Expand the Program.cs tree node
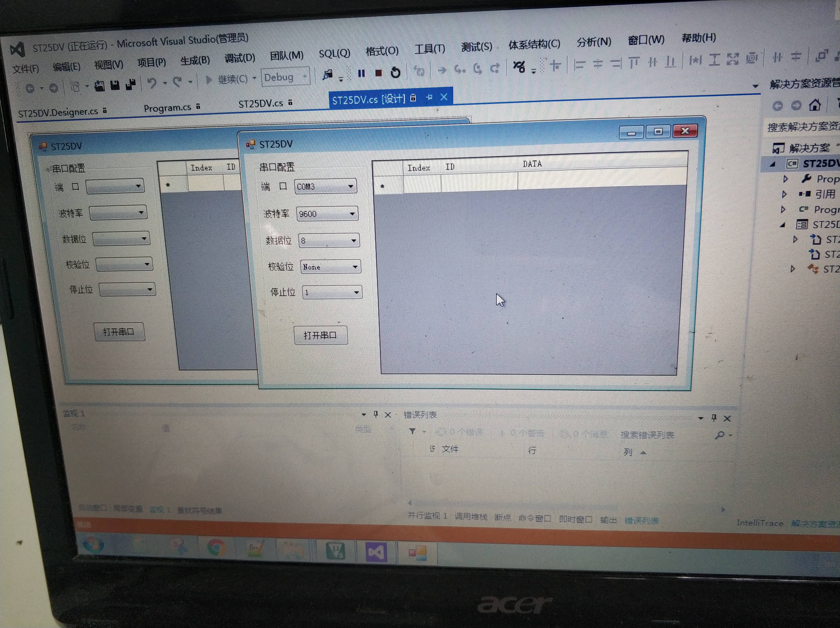Viewport: 840px width, 628px height. pyautogui.click(x=783, y=209)
